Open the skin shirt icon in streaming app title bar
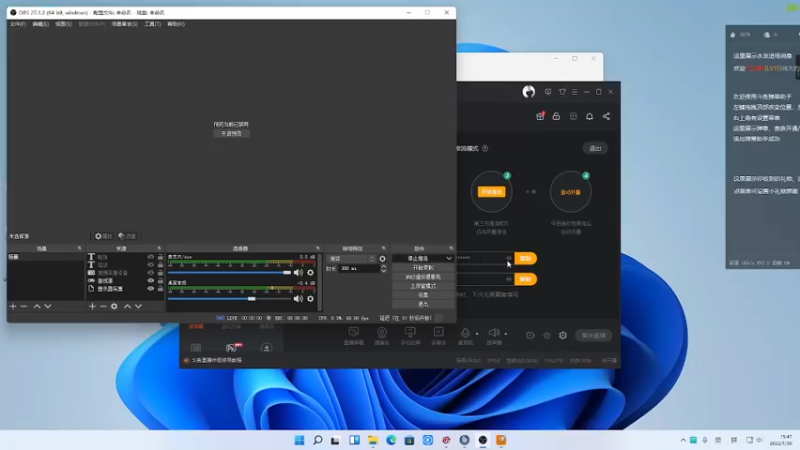The height and width of the screenshot is (450, 800). pyautogui.click(x=562, y=92)
